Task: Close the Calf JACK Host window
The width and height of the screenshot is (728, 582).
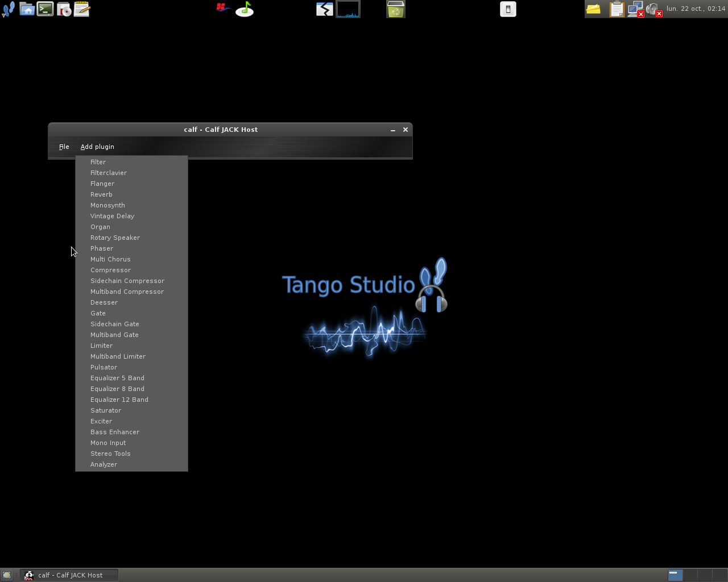Action: pos(406,130)
